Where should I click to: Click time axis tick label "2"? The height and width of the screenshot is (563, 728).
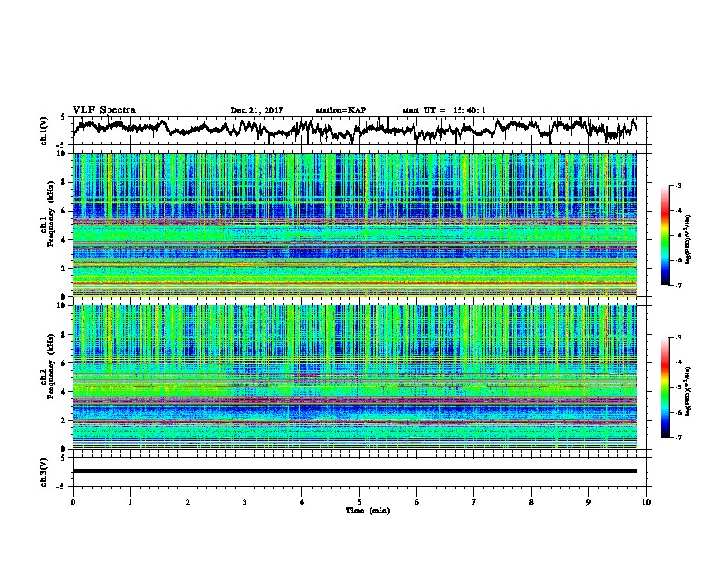click(x=188, y=501)
